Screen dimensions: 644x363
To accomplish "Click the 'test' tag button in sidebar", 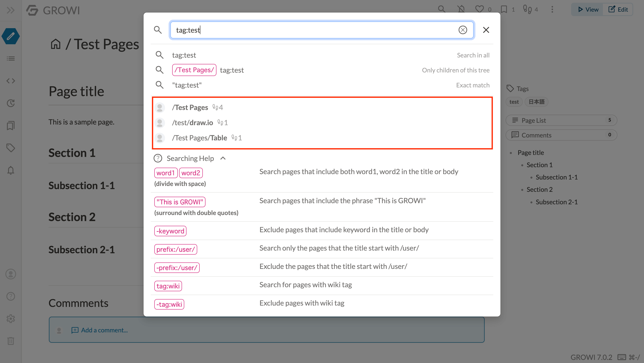I will [514, 102].
